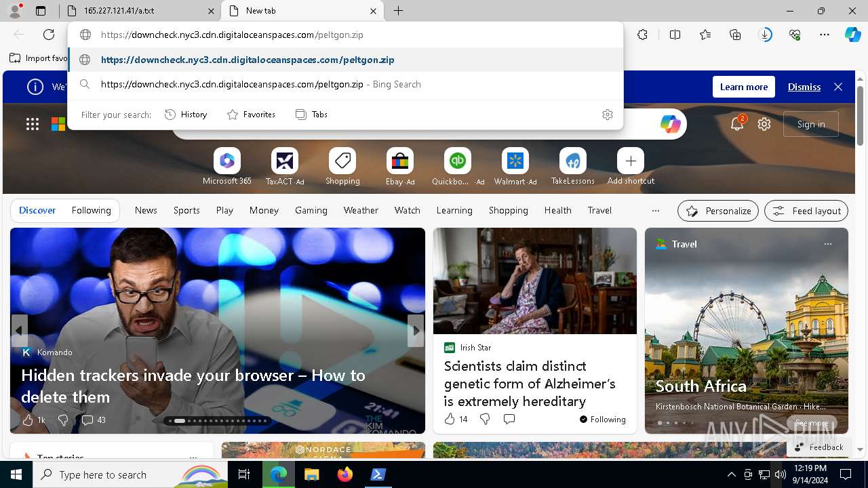Image resolution: width=868 pixels, height=488 pixels.
Task: Open Downloads icon in toolbar
Action: [765, 35]
